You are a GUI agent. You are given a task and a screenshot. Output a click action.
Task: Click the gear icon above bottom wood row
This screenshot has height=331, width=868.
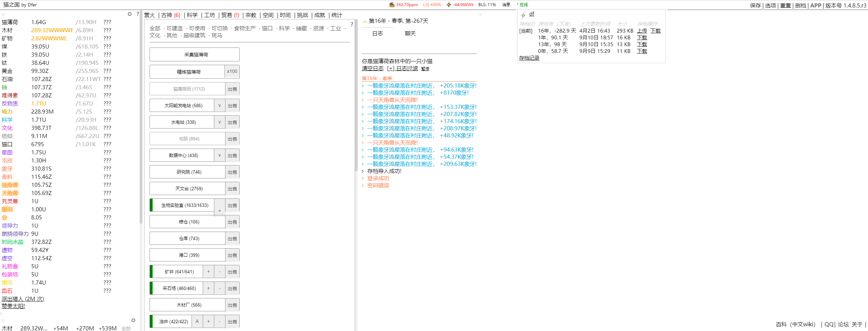(133, 320)
